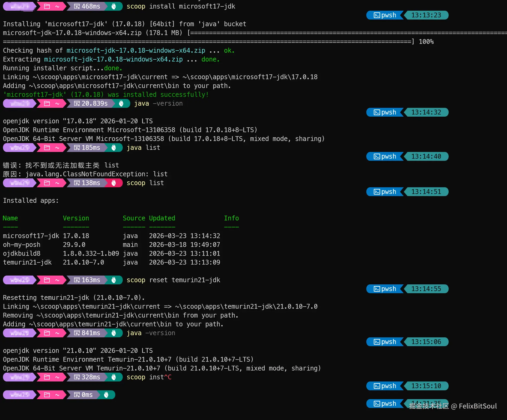Image resolution: width=507 pixels, height=420 pixels.
Task: Click the timer icon next to 185ms
Action: click(x=77, y=148)
